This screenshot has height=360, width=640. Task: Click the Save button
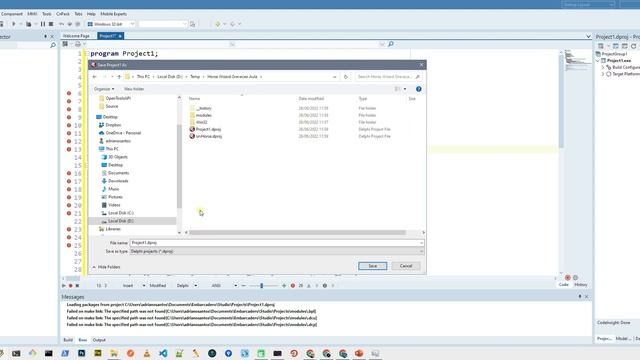pos(373,266)
